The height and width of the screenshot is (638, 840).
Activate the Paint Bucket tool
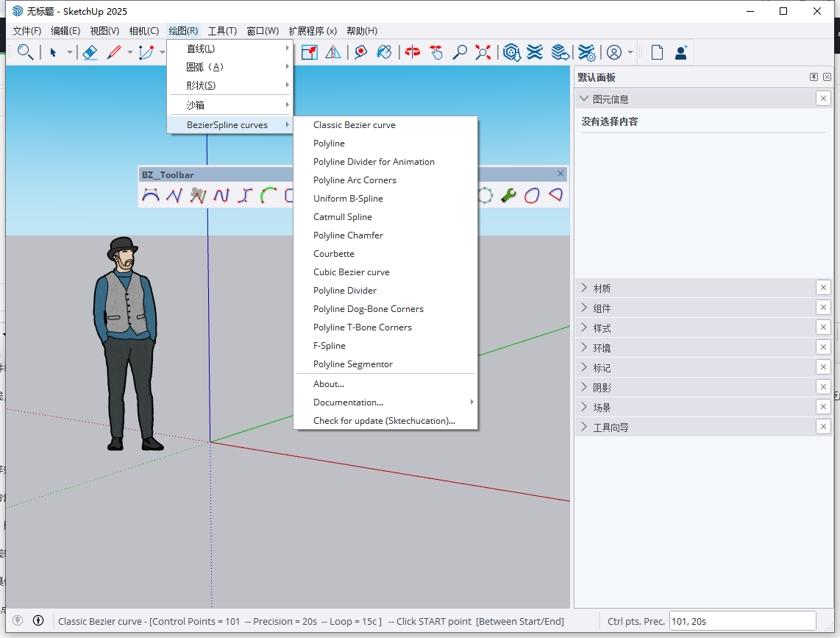(384, 52)
